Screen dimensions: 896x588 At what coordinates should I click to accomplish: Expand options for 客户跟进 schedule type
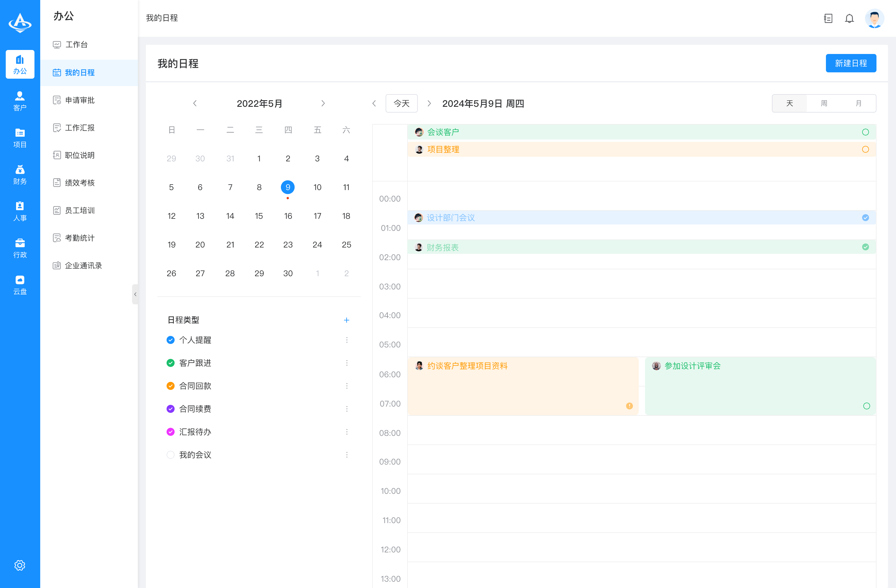click(x=347, y=363)
